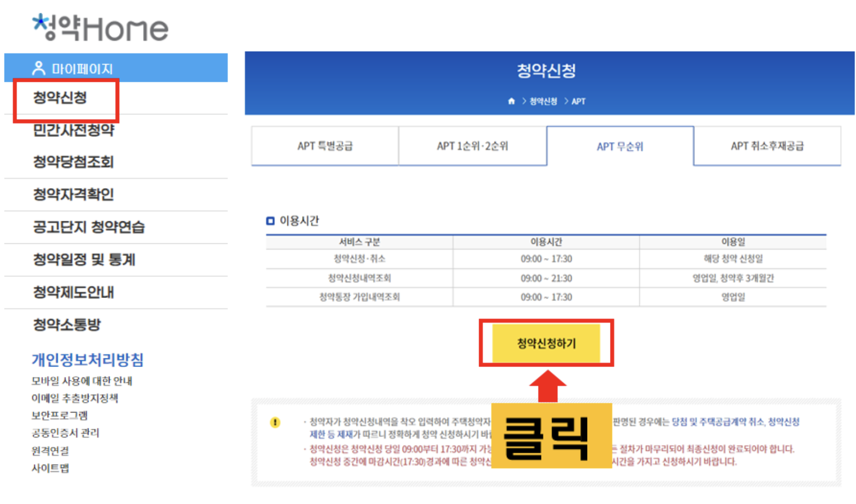Viewport: 856px width, 504px height.
Task: Open the APT 1순위·2순위 tab
Action: (472, 146)
